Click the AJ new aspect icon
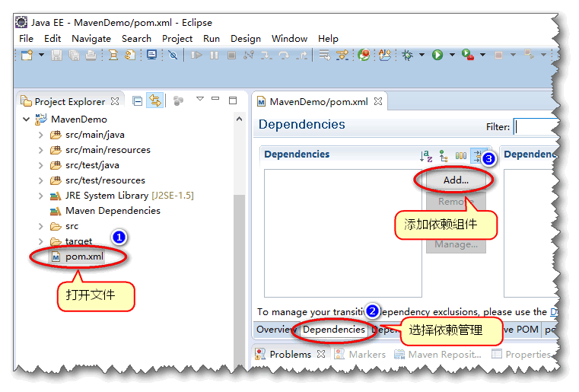579x392 pixels. [x=385, y=56]
